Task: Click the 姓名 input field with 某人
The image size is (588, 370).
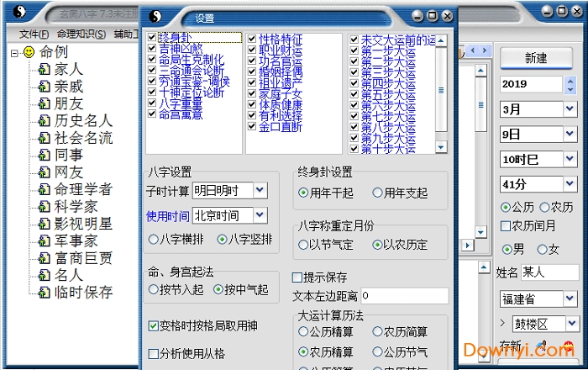Action: pos(549,272)
